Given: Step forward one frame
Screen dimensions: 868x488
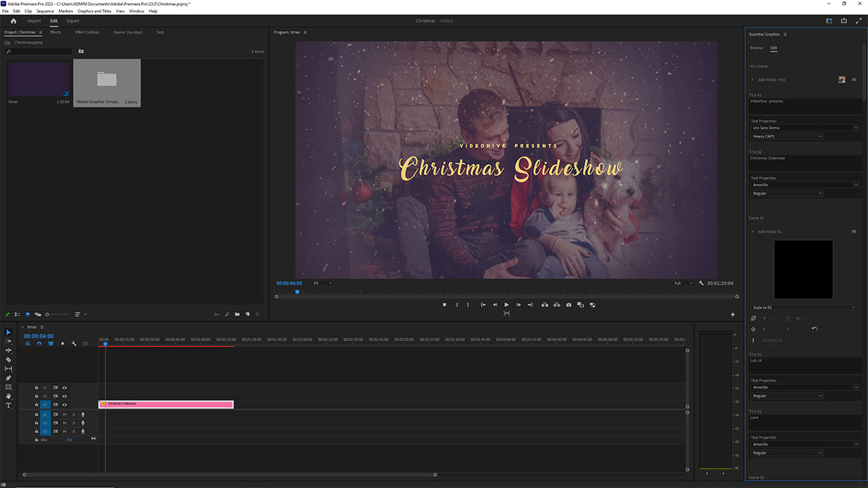Looking at the screenshot, I should coord(519,305).
